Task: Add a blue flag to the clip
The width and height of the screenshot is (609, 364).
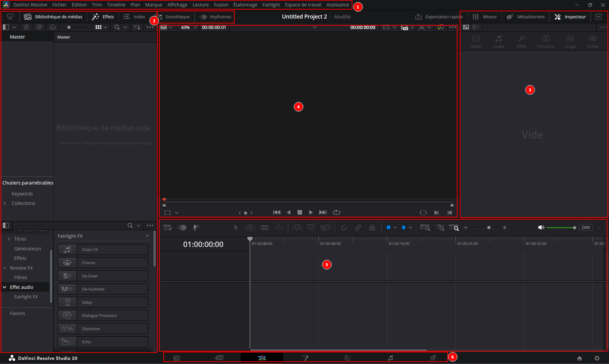Action: click(388, 228)
